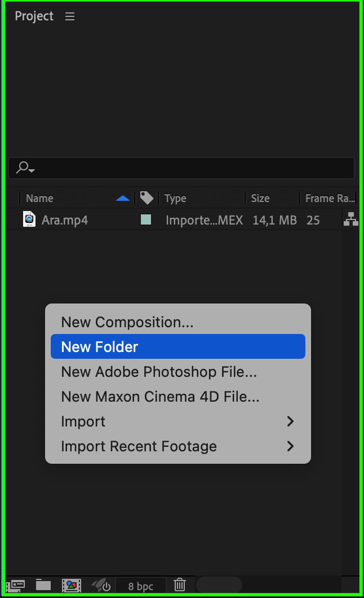Image resolution: width=364 pixels, height=598 pixels.
Task: Click the Interpret Footage icon
Action: tap(15, 586)
